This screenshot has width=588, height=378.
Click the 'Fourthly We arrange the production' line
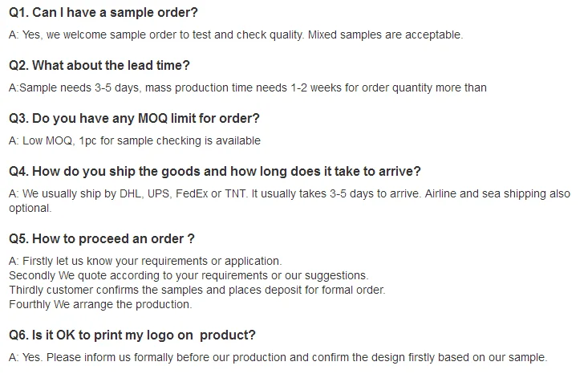pos(100,304)
